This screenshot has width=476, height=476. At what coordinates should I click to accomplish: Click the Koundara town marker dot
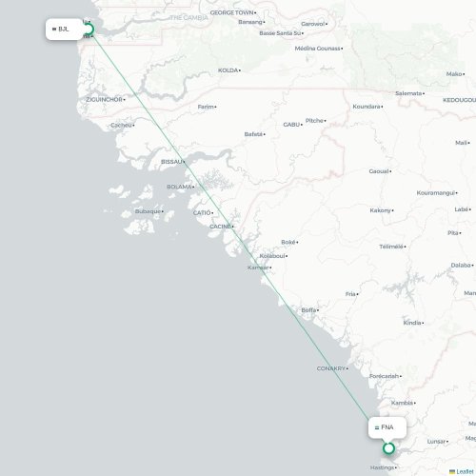tap(382, 107)
